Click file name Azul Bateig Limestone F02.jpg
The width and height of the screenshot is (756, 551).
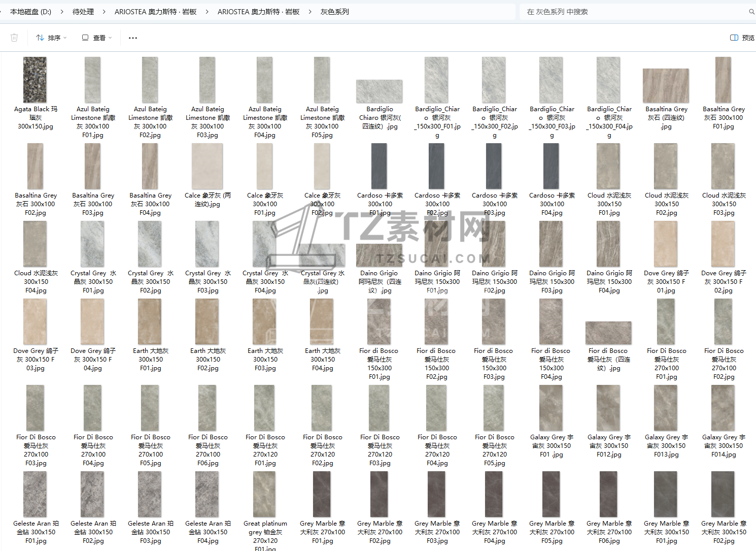tap(150, 122)
